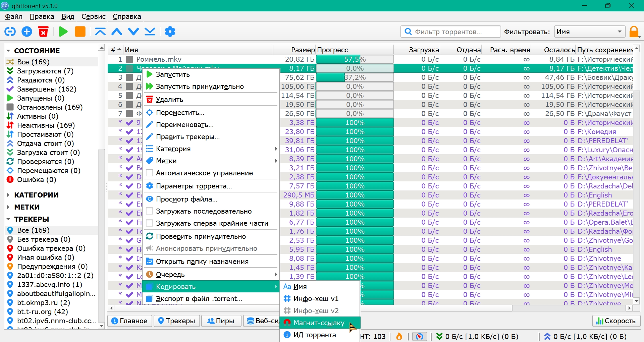Select tracker filter Предупреждения (0)

point(52,267)
